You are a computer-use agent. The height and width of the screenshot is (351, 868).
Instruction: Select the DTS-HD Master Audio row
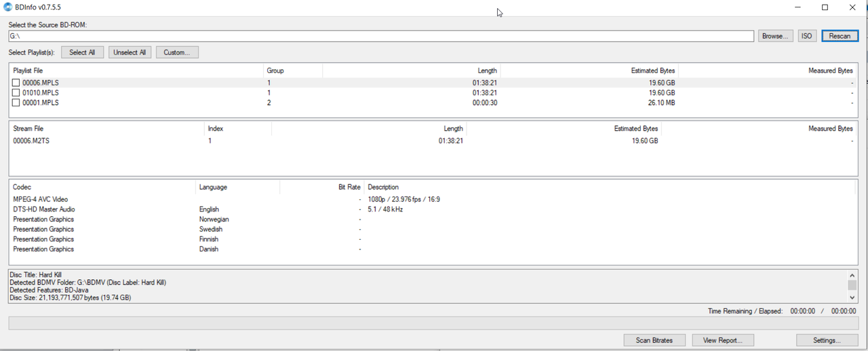click(433, 209)
